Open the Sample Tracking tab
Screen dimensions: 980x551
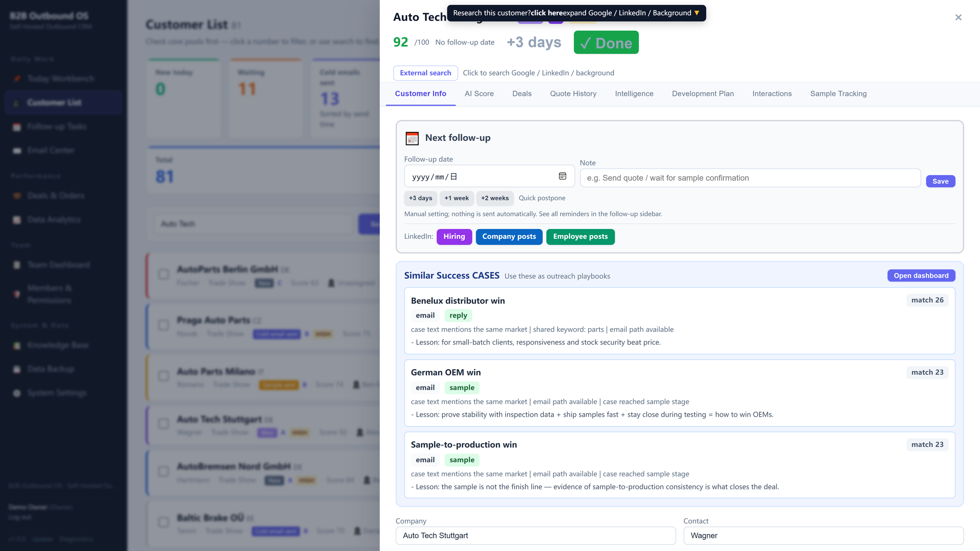coord(838,94)
